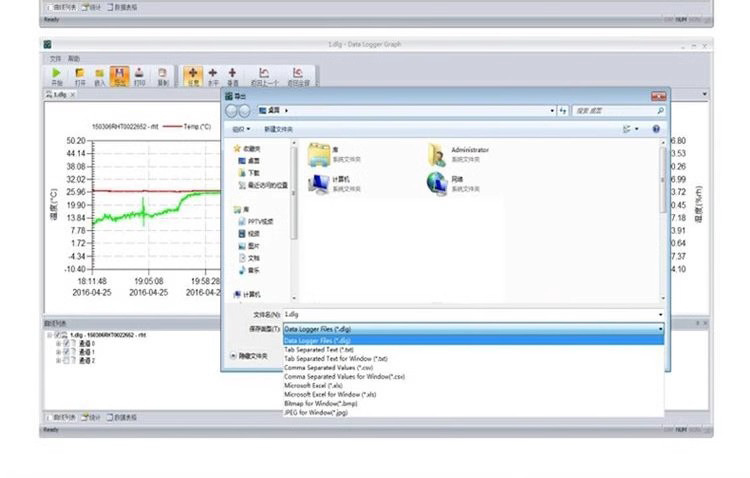Open the Help (帮助) menu
The height and width of the screenshot is (478, 750).
[x=74, y=58]
